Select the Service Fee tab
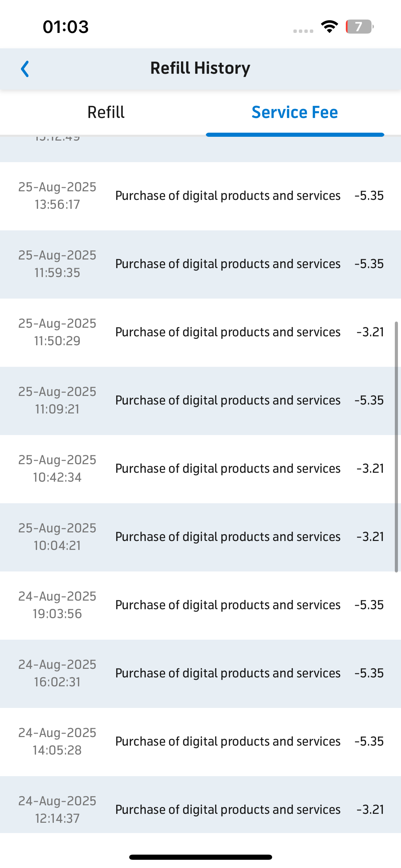Image resolution: width=401 pixels, height=868 pixels. pos(295,112)
